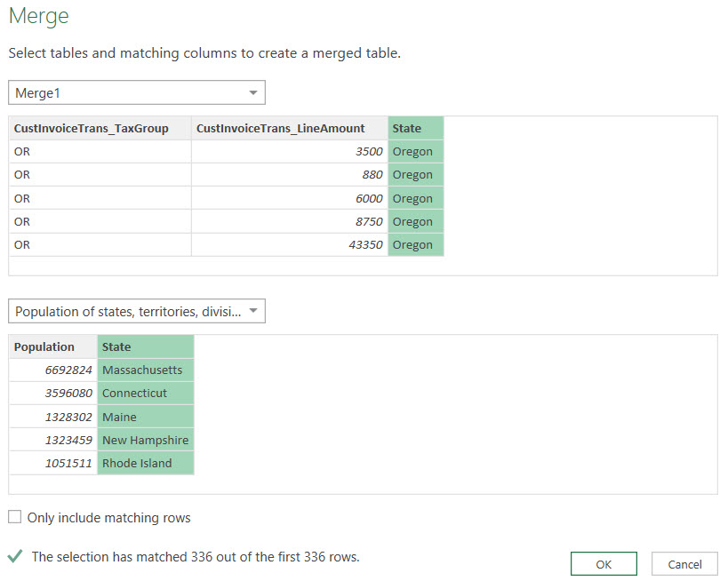The height and width of the screenshot is (581, 728).
Task: Expand the Population of states table dropdown
Action: click(x=137, y=312)
